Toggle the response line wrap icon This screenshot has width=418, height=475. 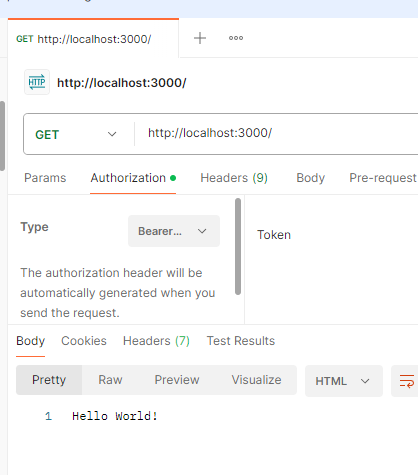pyautogui.click(x=407, y=381)
